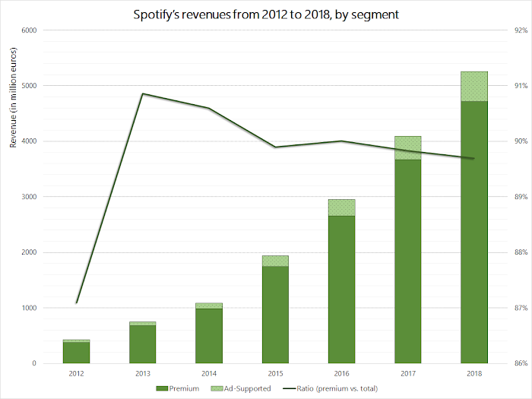The image size is (532, 399).
Task: Click the left axis value '0'
Action: (x=34, y=363)
